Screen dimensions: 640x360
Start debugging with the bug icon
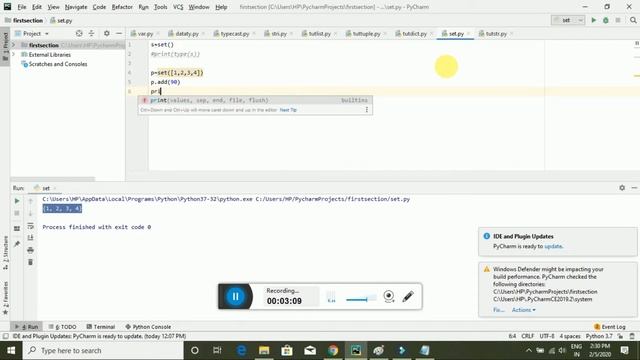point(606,20)
